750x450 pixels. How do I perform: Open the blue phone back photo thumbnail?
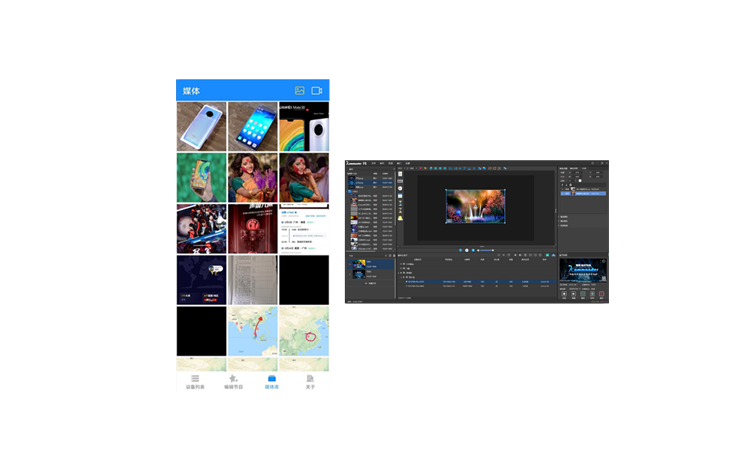click(201, 125)
